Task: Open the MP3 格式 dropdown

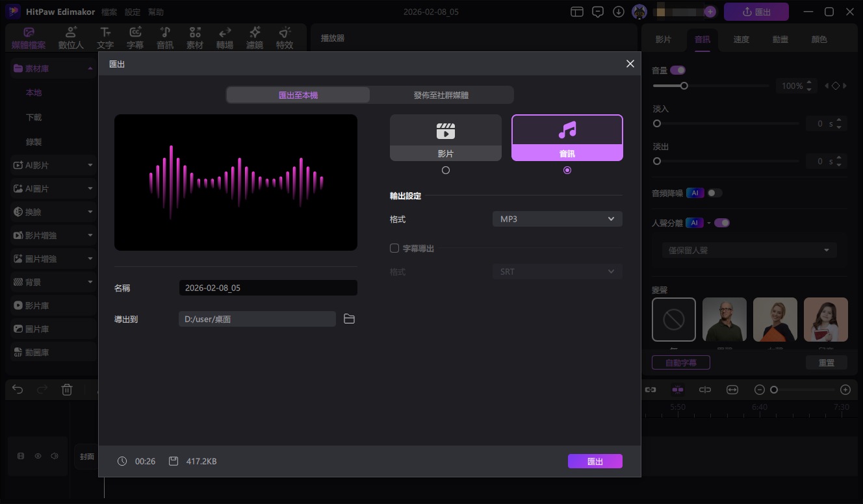Action: [557, 219]
